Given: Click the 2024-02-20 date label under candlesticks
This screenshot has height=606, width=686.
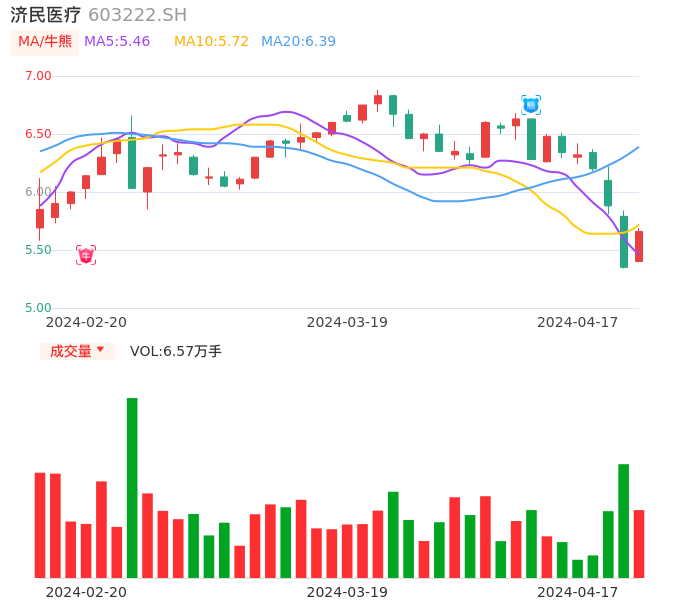Looking at the screenshot, I should pyautogui.click(x=86, y=322).
